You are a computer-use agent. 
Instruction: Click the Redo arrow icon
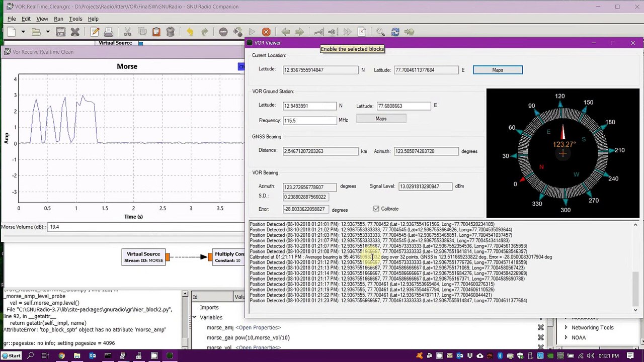pos(204,32)
